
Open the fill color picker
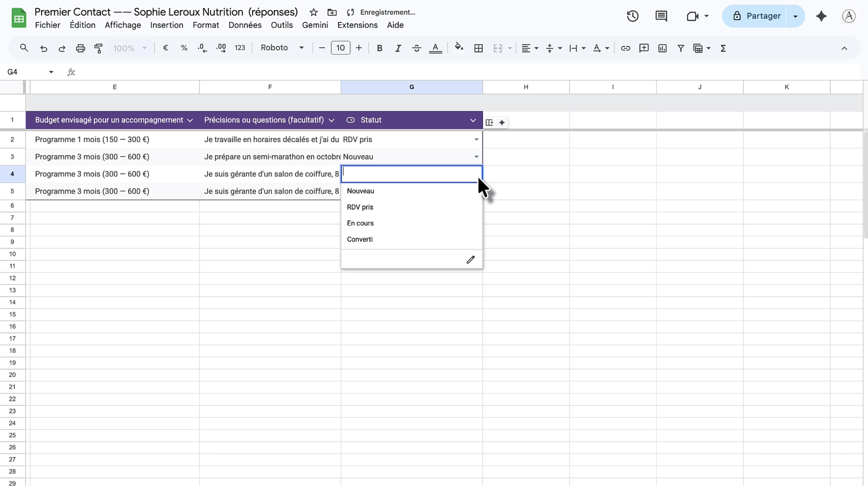(458, 47)
